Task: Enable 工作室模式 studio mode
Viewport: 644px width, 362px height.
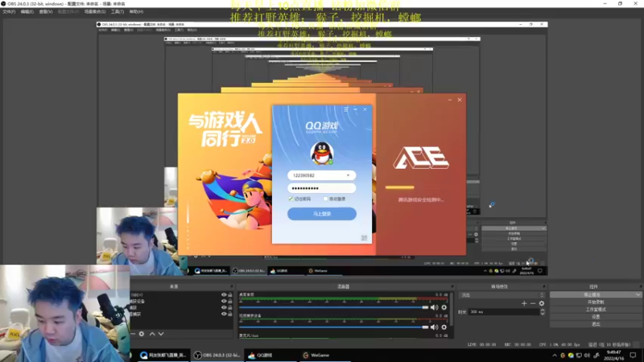Action: tap(596, 310)
